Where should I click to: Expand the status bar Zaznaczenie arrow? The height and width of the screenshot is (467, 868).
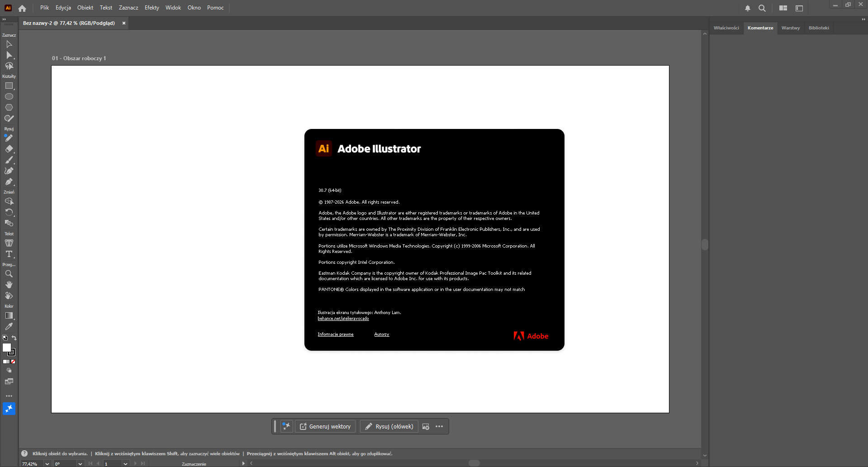243,463
